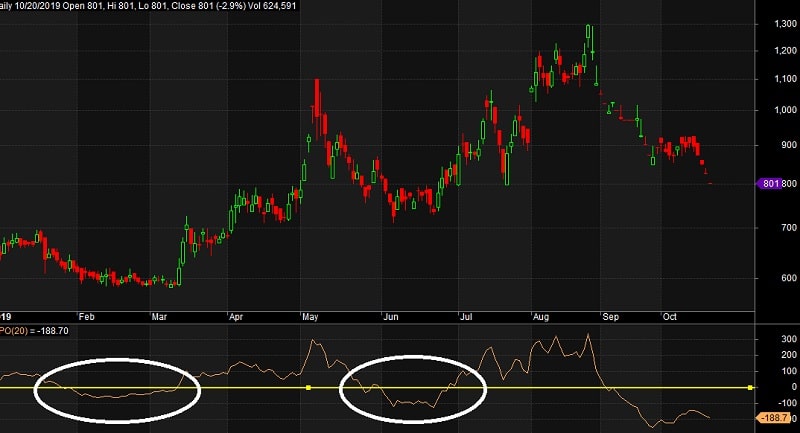
Task: Click the 1,000 price axis label
Action: [786, 110]
